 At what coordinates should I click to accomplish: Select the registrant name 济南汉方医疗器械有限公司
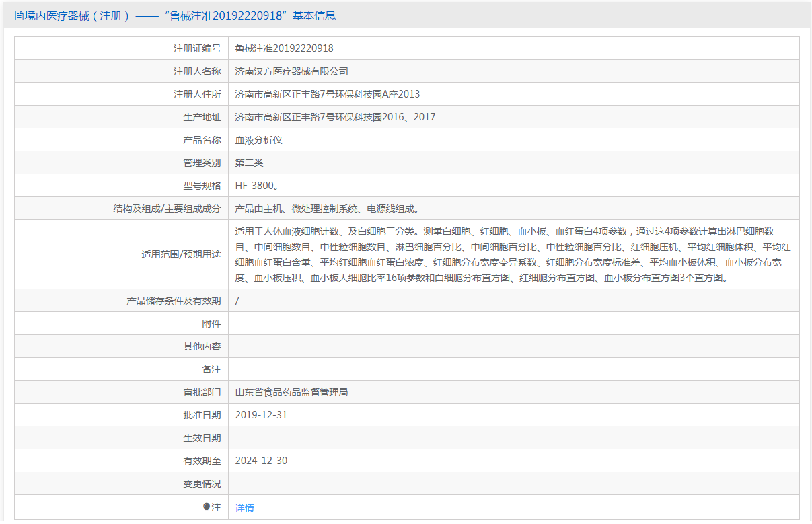click(x=291, y=71)
